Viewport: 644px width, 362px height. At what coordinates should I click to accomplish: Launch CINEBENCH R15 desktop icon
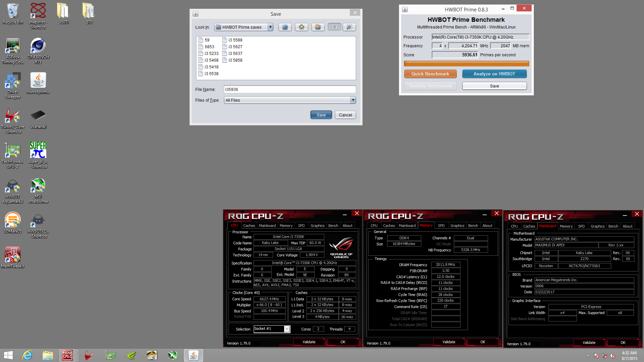pyautogui.click(x=38, y=51)
